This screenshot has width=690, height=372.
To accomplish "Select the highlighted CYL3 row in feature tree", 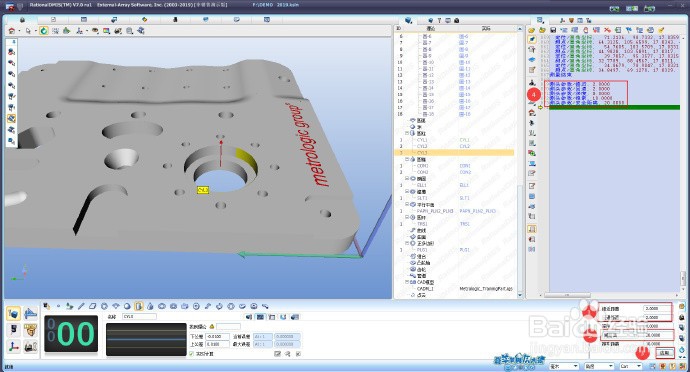I will (x=454, y=153).
